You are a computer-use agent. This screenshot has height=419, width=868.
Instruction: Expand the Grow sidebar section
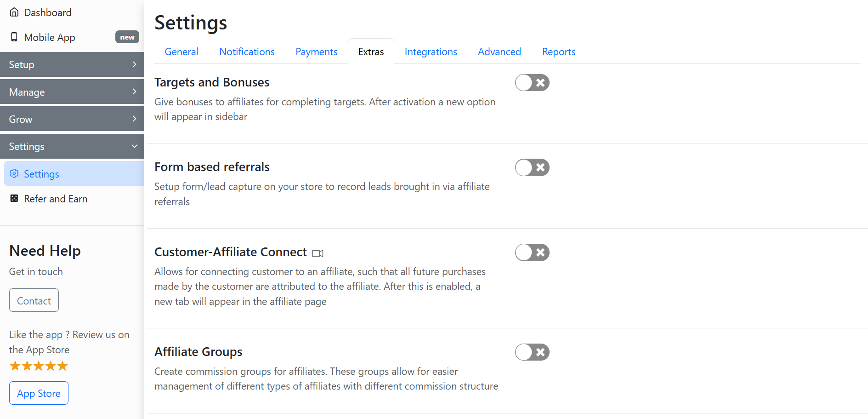point(72,119)
